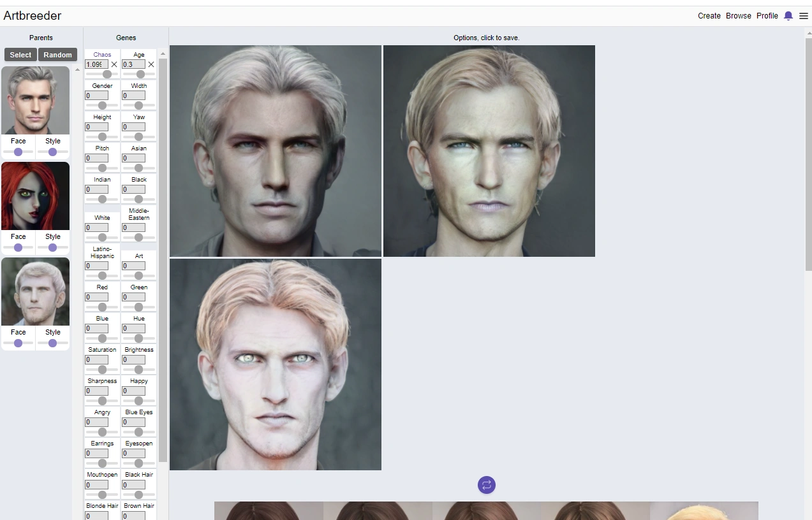Go to the Artbreeder home logo
This screenshot has height=520, width=812.
(33, 15)
